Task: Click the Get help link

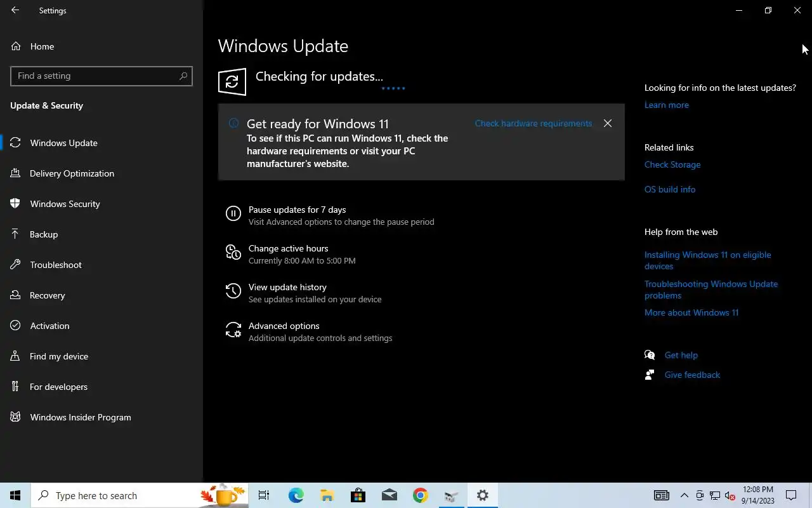Action: pyautogui.click(x=681, y=355)
